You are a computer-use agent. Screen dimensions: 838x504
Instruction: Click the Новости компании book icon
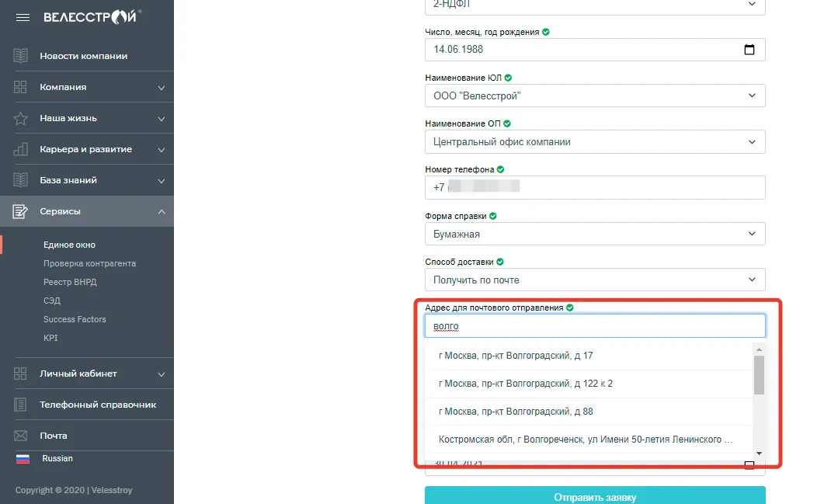[x=21, y=56]
